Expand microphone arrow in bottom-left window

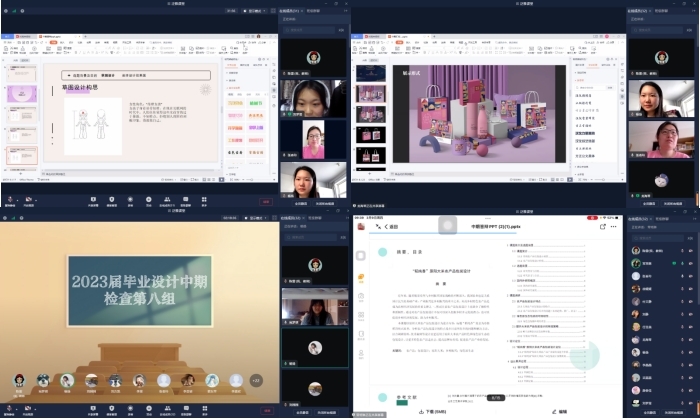tap(16, 409)
